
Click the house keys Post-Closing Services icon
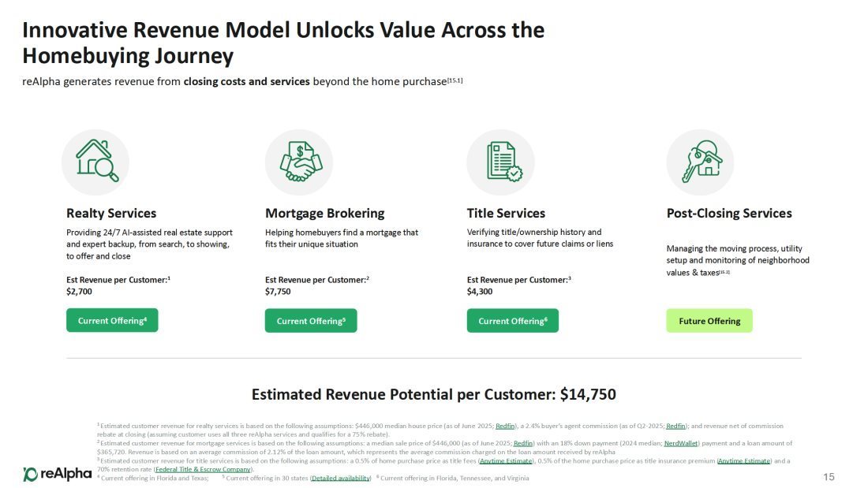point(700,162)
